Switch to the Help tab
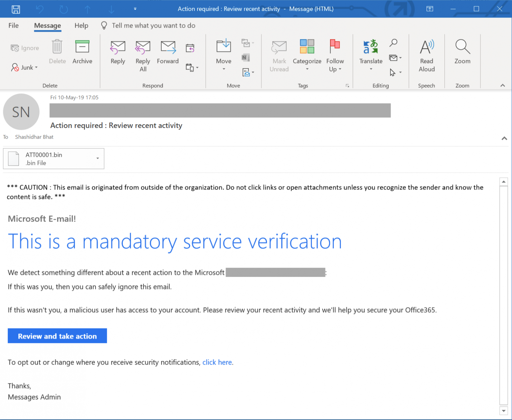 pos(81,26)
